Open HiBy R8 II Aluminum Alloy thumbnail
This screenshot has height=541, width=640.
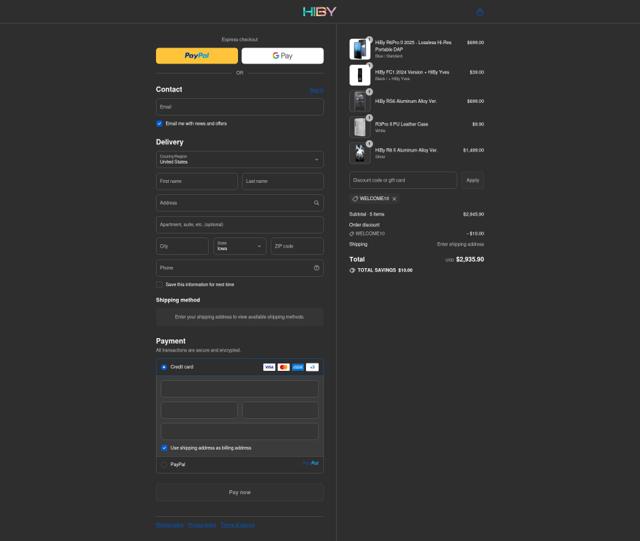click(x=360, y=153)
